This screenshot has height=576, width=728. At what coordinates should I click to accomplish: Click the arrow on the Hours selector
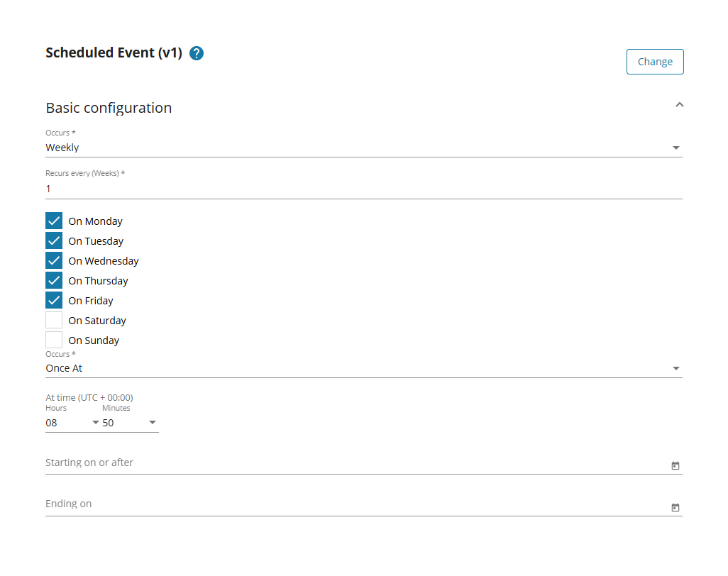tap(94, 422)
